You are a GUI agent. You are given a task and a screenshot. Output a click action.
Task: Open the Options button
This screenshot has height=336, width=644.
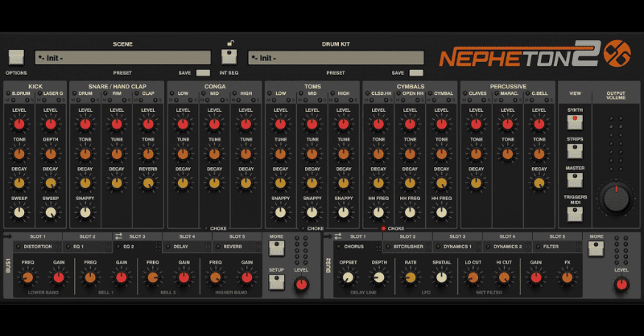(x=16, y=57)
